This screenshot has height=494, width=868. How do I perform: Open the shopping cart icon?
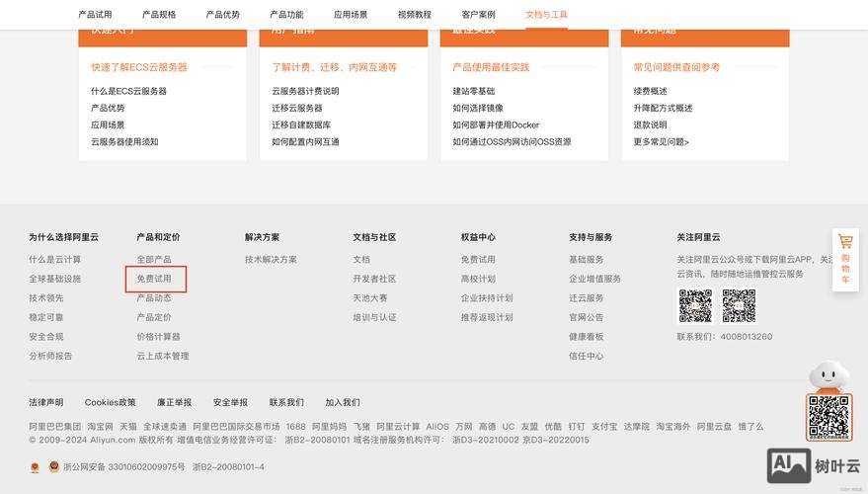(845, 241)
